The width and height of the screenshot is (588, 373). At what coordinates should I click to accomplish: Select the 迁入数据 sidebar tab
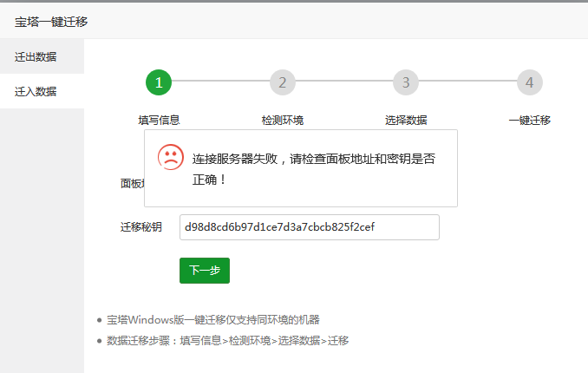42,91
